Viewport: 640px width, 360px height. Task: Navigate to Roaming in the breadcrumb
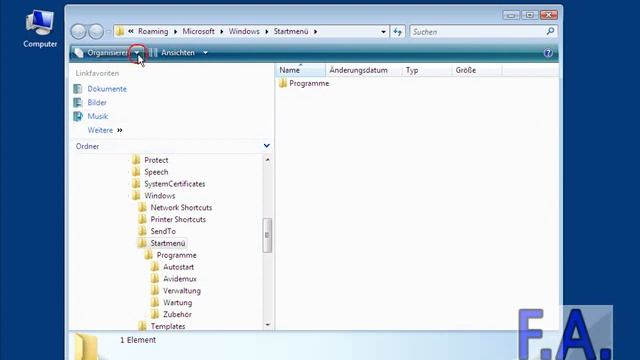click(153, 31)
